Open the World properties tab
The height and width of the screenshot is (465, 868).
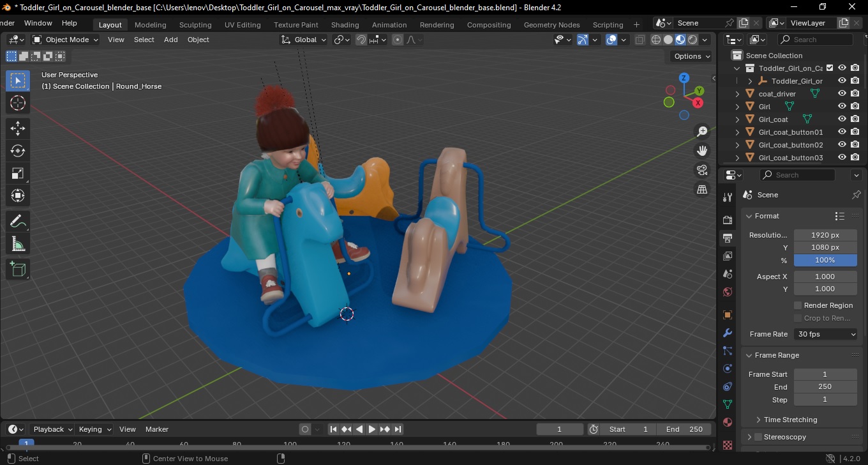[x=727, y=292]
